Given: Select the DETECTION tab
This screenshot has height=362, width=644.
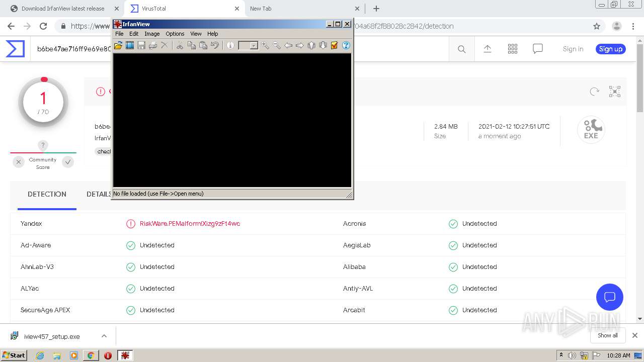Looking at the screenshot, I should pyautogui.click(x=47, y=194).
